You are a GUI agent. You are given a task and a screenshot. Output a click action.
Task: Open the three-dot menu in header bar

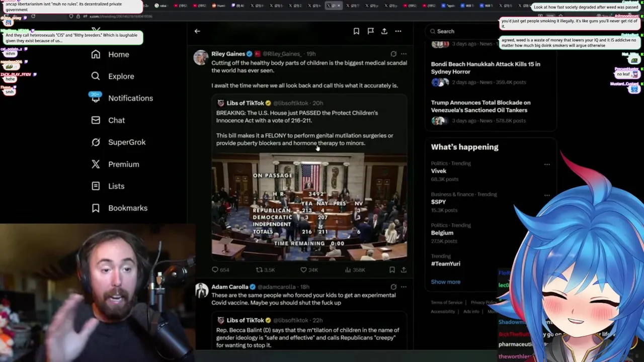398,31
